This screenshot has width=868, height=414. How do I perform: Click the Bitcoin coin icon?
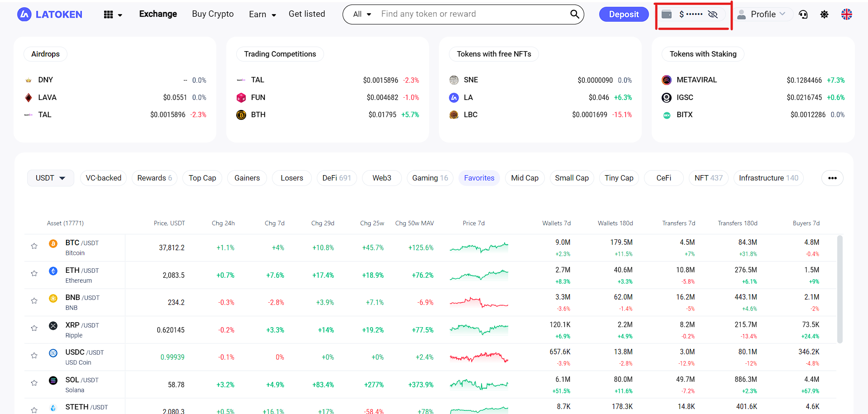coord(53,244)
